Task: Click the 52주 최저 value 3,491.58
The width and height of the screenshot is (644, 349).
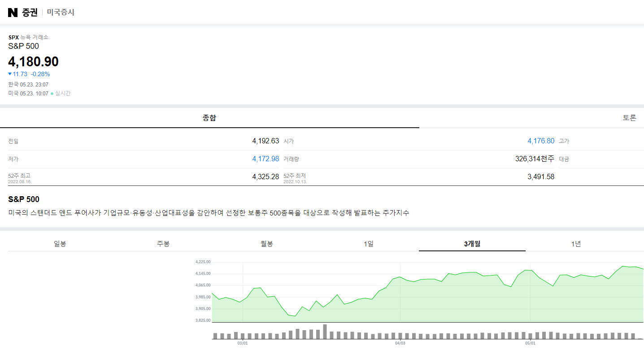Action: pos(541,177)
